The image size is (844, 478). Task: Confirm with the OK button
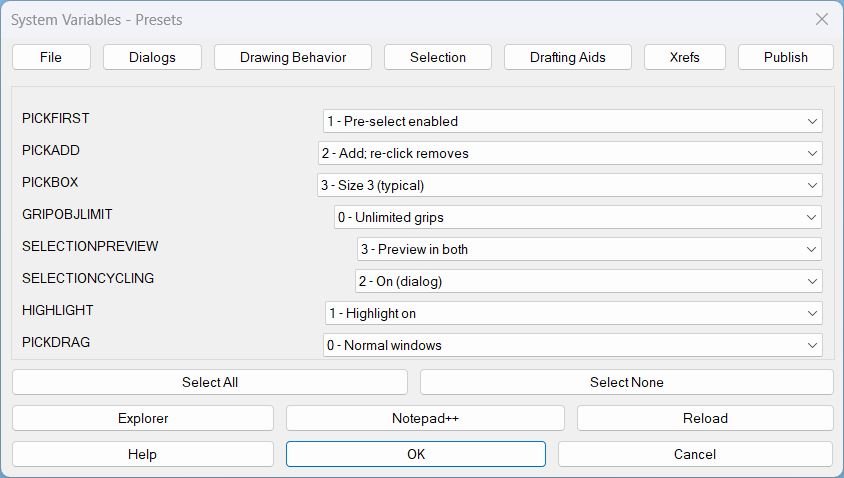coord(416,454)
